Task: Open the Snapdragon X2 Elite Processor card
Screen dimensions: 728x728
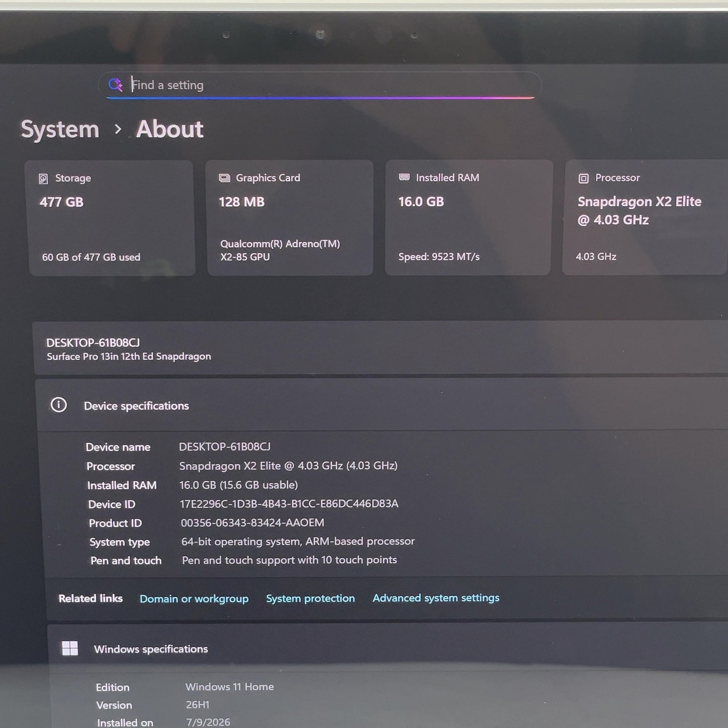Action: 645,218
